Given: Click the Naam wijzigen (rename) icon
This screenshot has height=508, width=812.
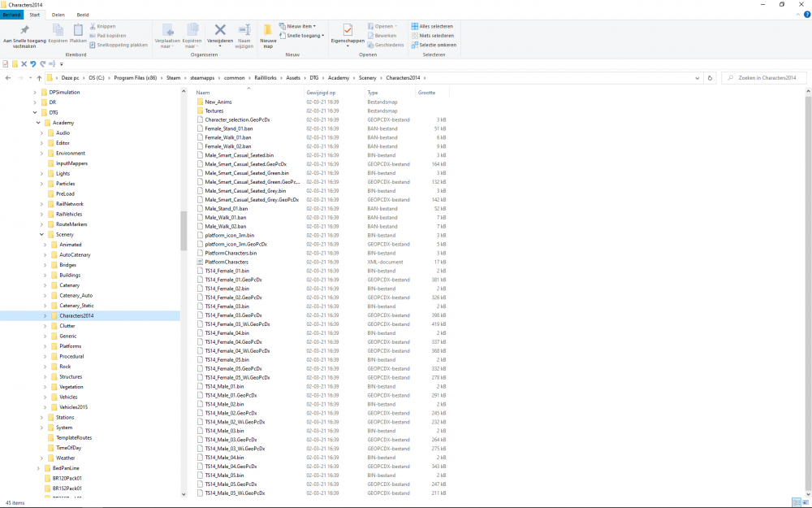Looking at the screenshot, I should (244, 30).
